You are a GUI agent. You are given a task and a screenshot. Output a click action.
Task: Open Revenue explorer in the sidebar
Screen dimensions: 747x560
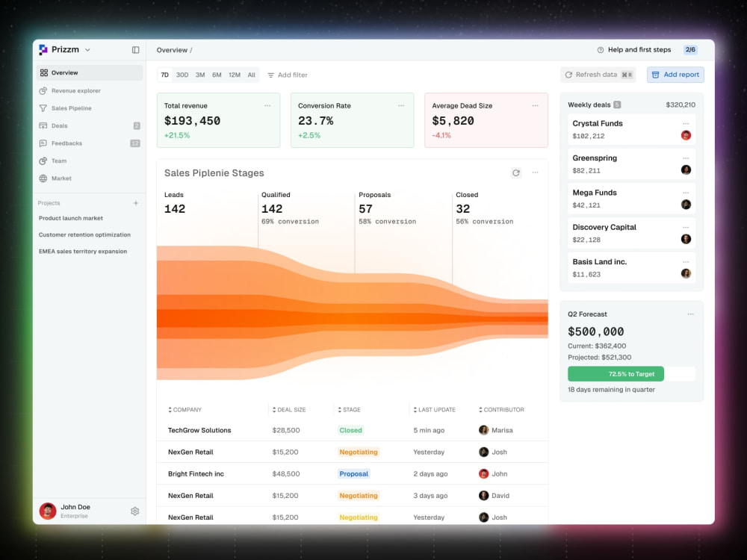point(90,90)
